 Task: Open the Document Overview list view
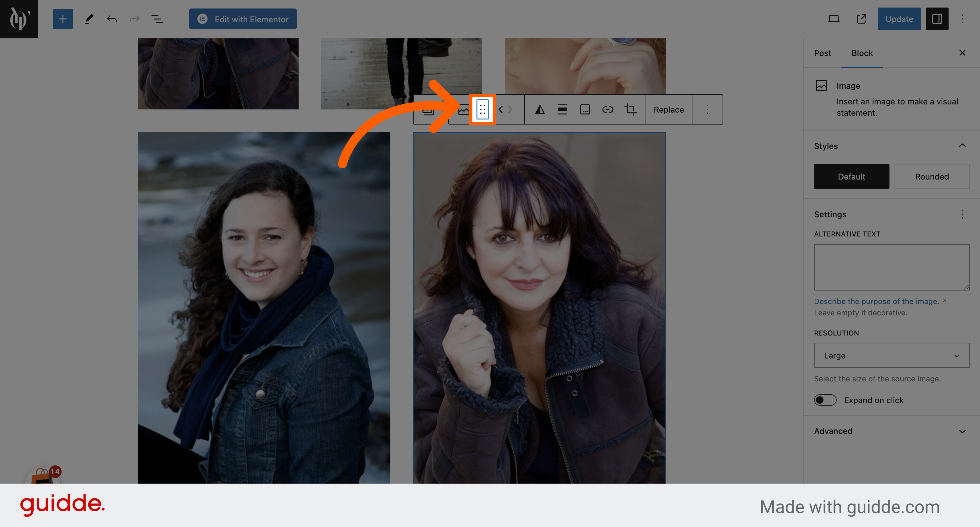click(157, 19)
